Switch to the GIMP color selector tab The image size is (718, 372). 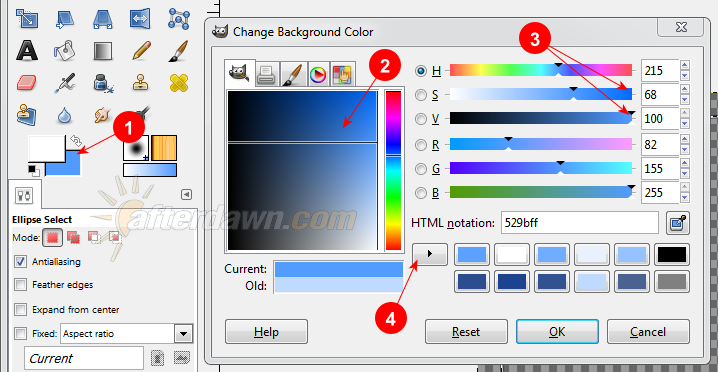point(239,73)
